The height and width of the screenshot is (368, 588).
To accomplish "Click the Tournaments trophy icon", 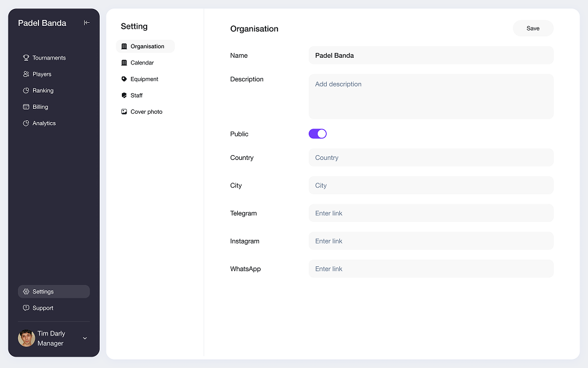I will (x=26, y=58).
